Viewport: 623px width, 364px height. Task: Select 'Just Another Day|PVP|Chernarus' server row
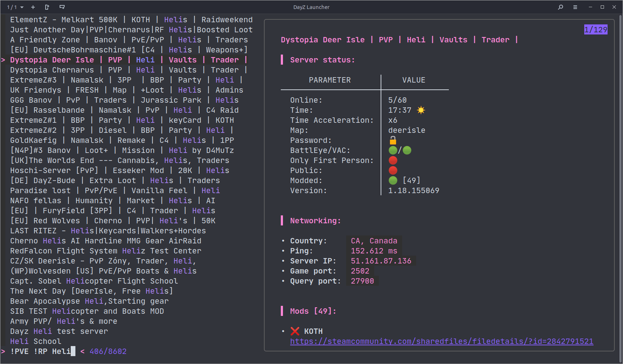pyautogui.click(x=131, y=30)
